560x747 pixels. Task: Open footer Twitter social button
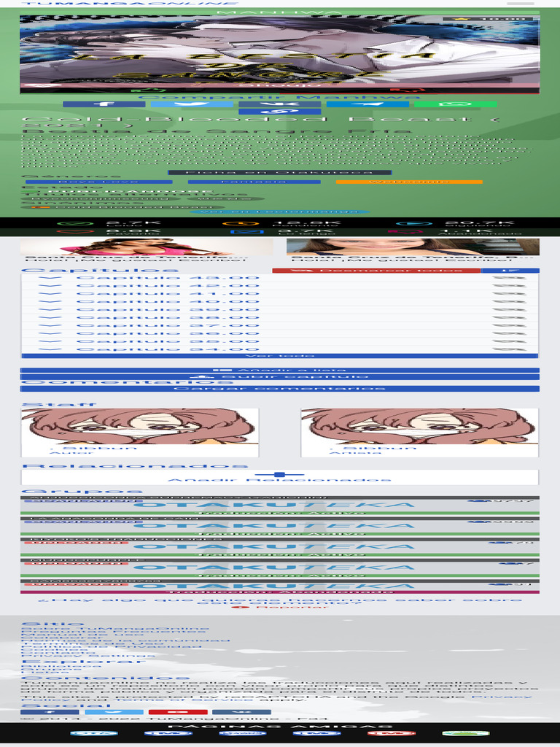(114, 712)
